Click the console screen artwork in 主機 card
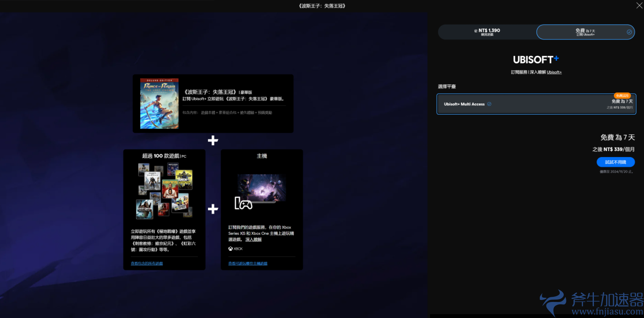Viewport: 644px width, 318px height. (262, 188)
